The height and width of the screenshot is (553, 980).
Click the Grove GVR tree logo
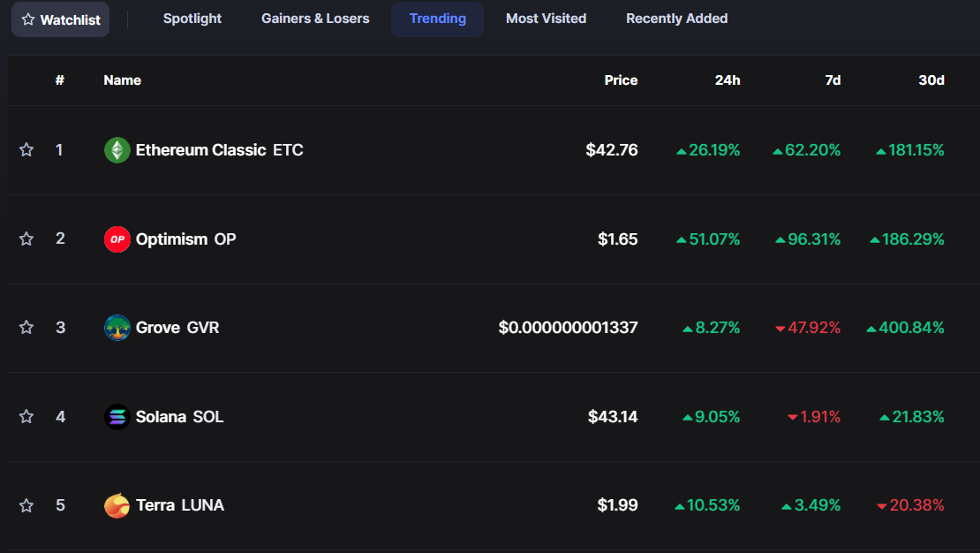117,328
